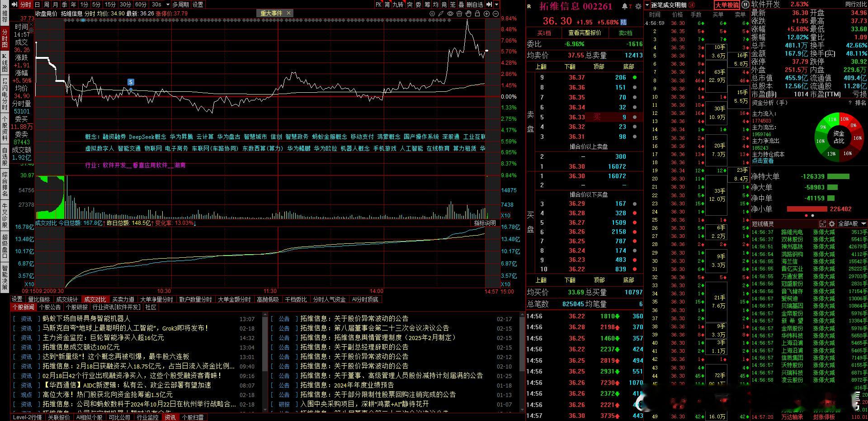This screenshot has height=421, width=868.
Task: Expand the double-chevron at top of left sidebar
Action: [x=5, y=6]
